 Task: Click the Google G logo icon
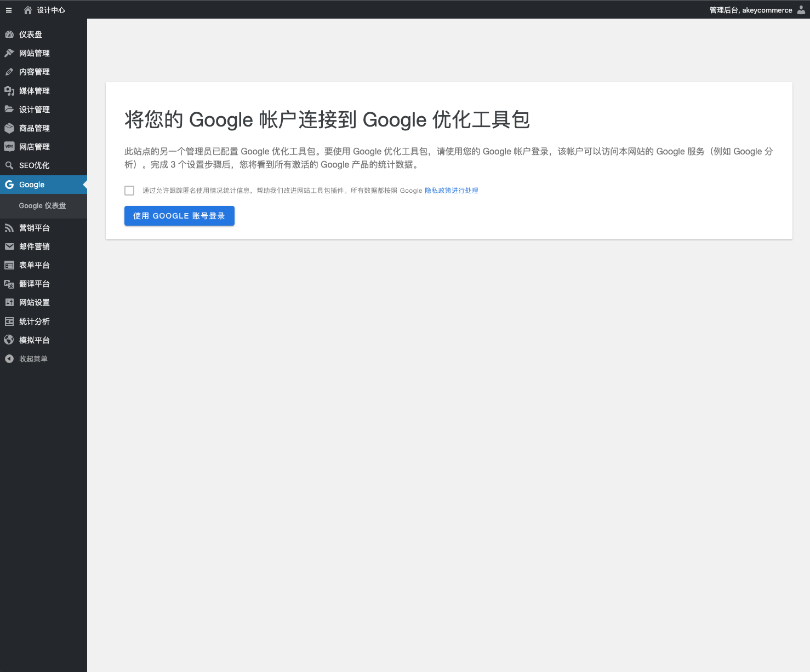coord(9,185)
